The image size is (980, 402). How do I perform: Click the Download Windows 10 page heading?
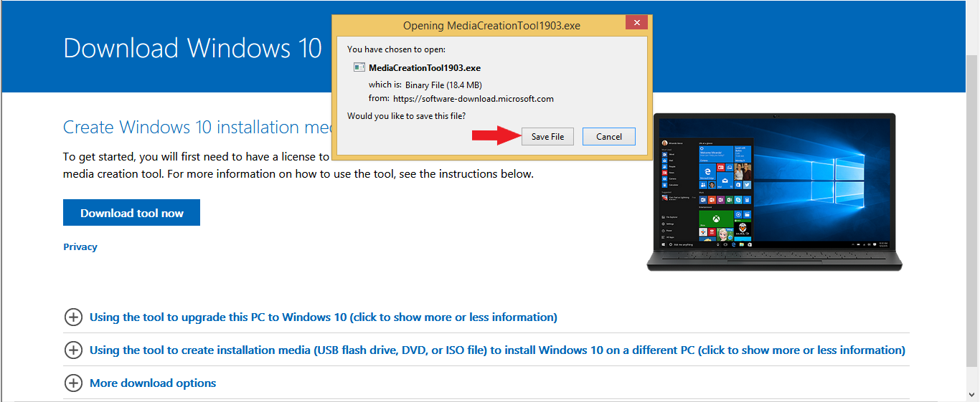click(x=192, y=49)
